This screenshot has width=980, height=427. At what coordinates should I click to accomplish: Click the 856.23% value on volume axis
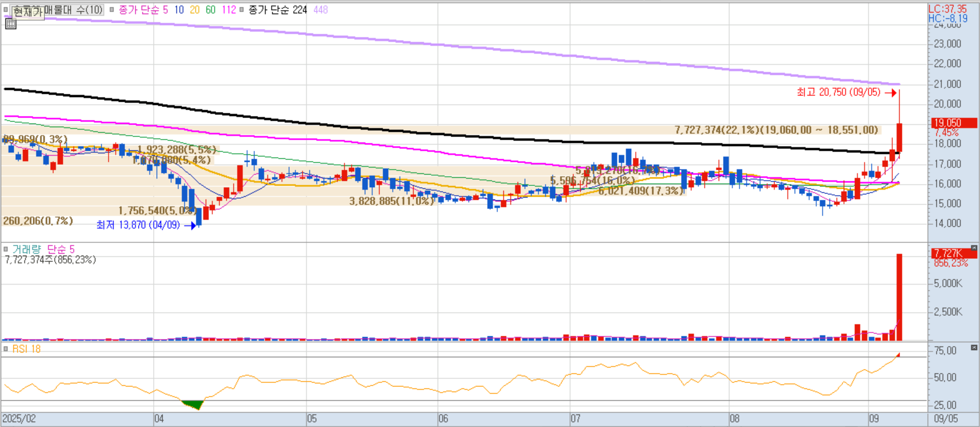click(x=951, y=263)
